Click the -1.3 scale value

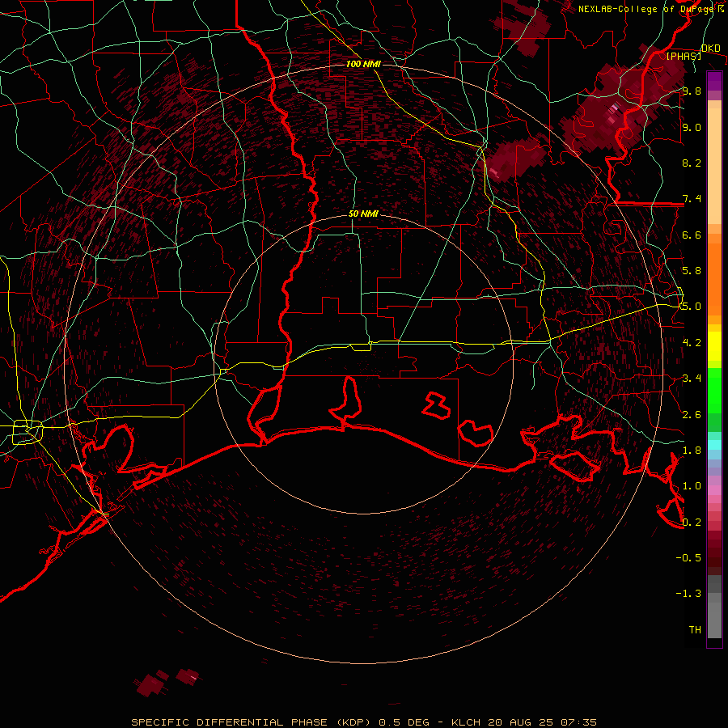point(688,594)
